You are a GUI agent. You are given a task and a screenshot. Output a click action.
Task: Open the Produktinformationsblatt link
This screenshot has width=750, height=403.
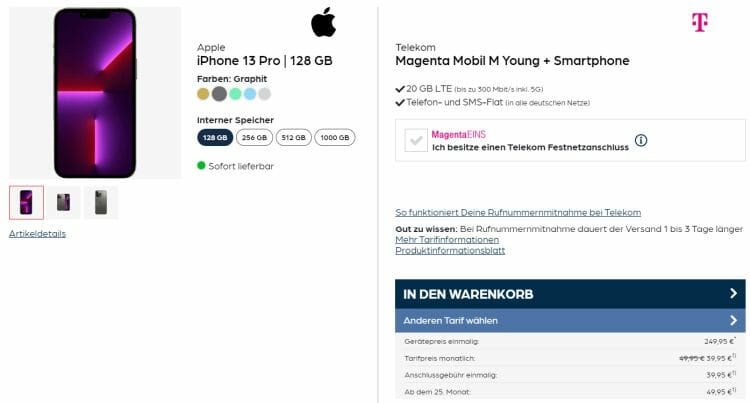(x=450, y=251)
